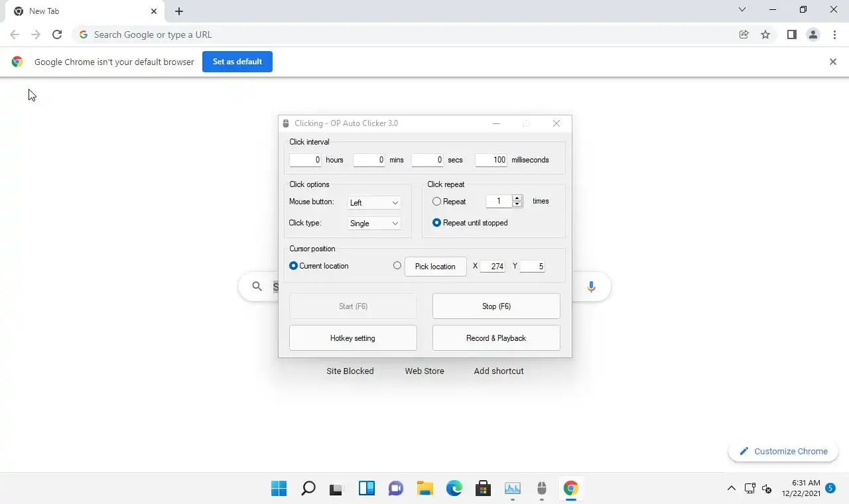Open File Explorer from taskbar
This screenshot has height=504, width=849.
(x=424, y=489)
